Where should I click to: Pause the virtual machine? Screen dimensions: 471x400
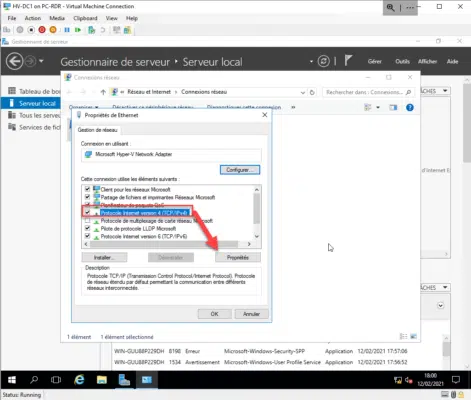[x=67, y=30]
